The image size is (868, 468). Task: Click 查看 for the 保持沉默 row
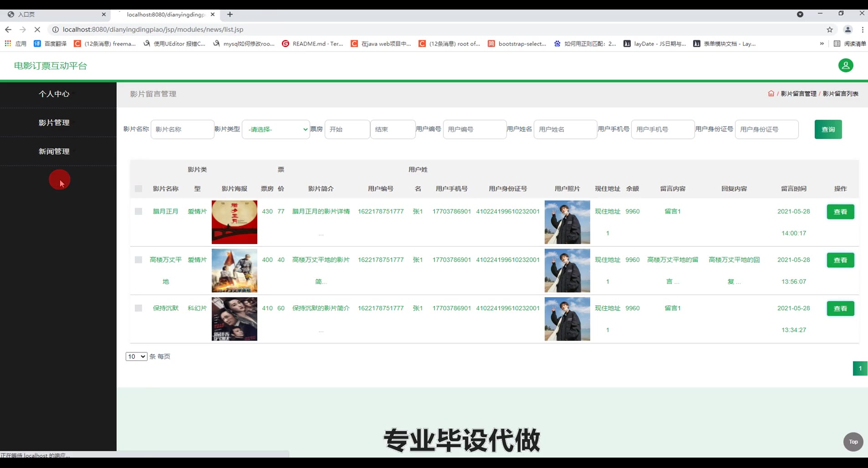(x=840, y=308)
